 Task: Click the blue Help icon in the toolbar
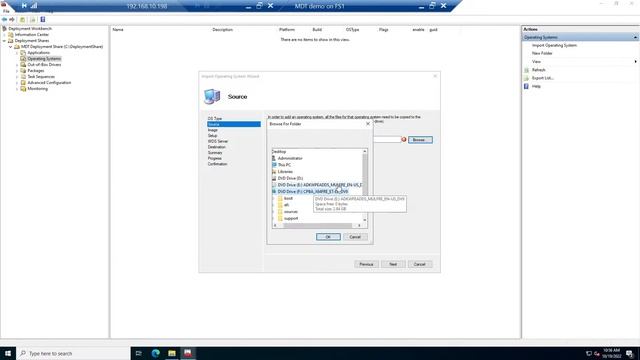(x=42, y=19)
